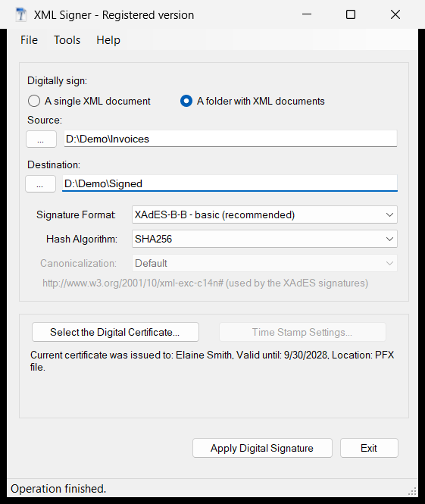The image size is (425, 504).
Task: Click the Destination path field D:\Demo\Signed
Action: pyautogui.click(x=230, y=183)
